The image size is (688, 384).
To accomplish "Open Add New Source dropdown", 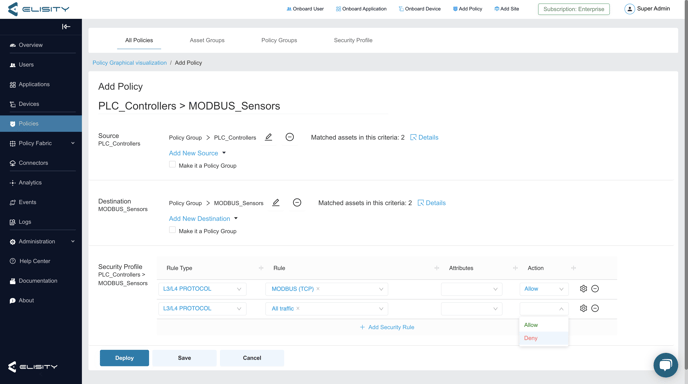I will 197,153.
